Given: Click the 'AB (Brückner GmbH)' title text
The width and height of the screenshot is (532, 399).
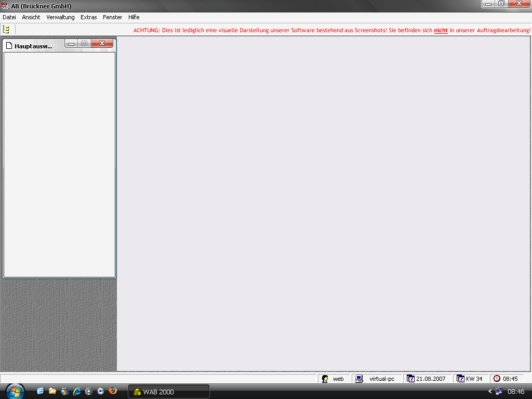Looking at the screenshot, I should [42, 6].
